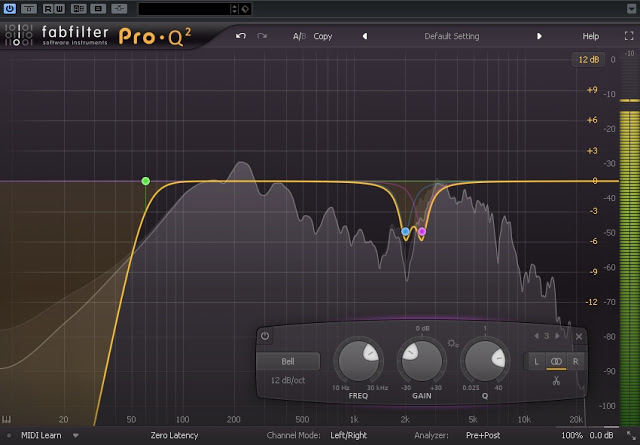640x445 pixels.
Task: Open the 12 dB/oct slope dropdown
Action: (x=288, y=381)
